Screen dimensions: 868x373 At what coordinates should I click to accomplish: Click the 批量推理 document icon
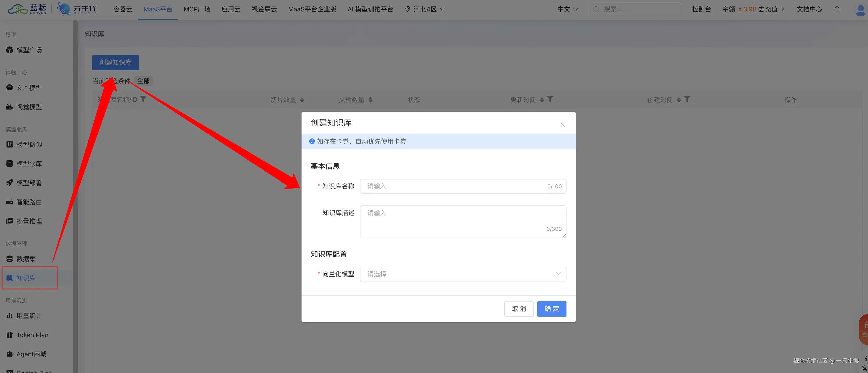[9, 221]
